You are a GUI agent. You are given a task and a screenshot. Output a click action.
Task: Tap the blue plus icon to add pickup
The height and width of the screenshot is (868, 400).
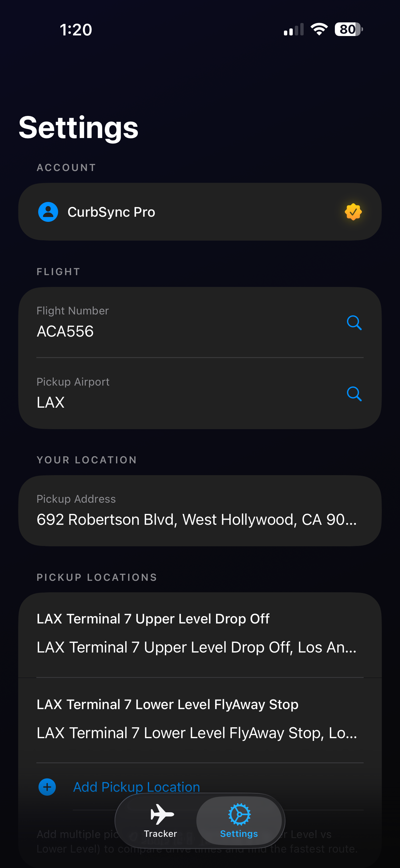47,787
